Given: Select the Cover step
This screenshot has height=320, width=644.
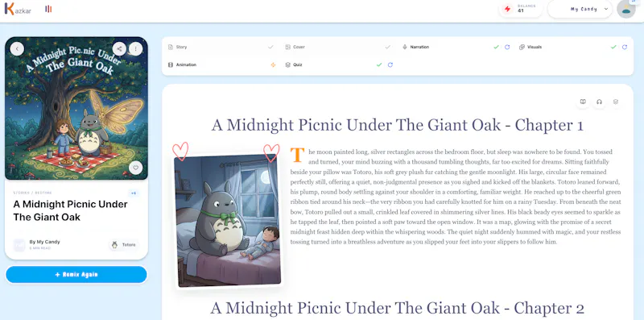Looking at the screenshot, I should click(x=338, y=47).
